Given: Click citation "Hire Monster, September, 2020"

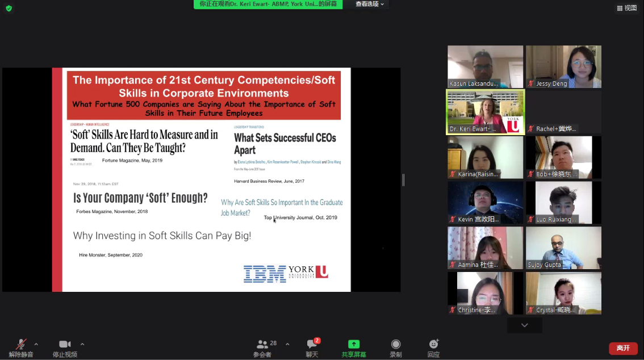Looking at the screenshot, I should click(x=111, y=255).
